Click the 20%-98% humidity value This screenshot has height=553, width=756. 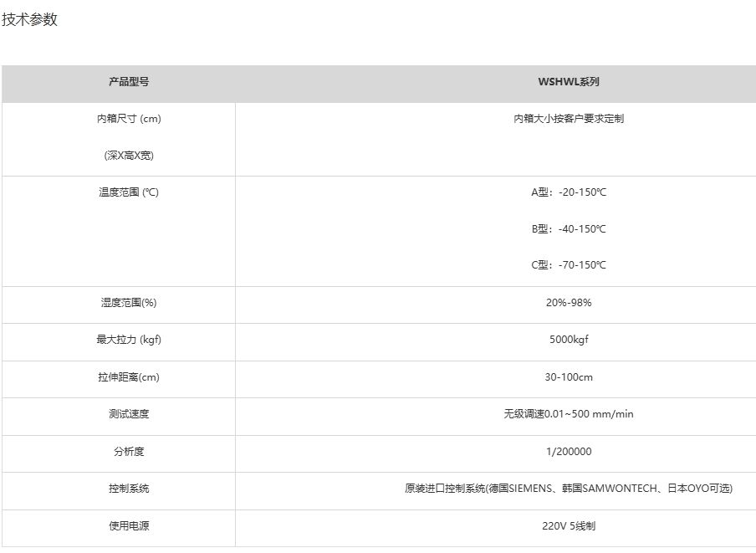(568, 303)
